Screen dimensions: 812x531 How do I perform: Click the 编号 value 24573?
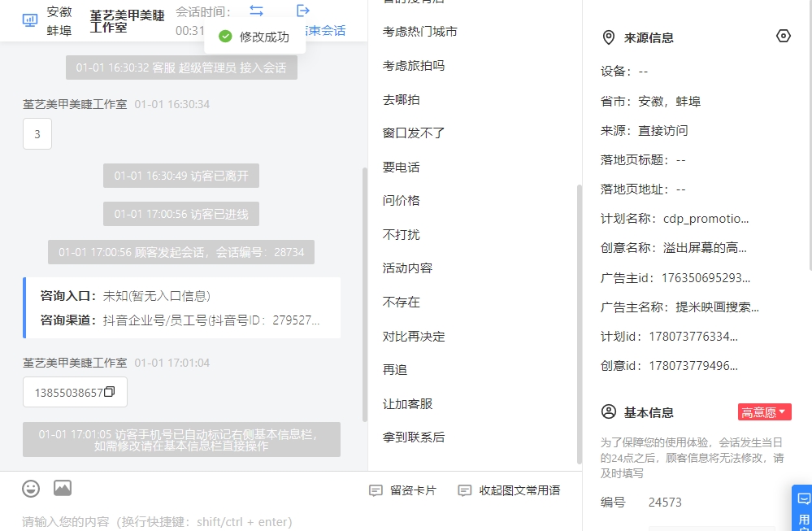tap(665, 503)
